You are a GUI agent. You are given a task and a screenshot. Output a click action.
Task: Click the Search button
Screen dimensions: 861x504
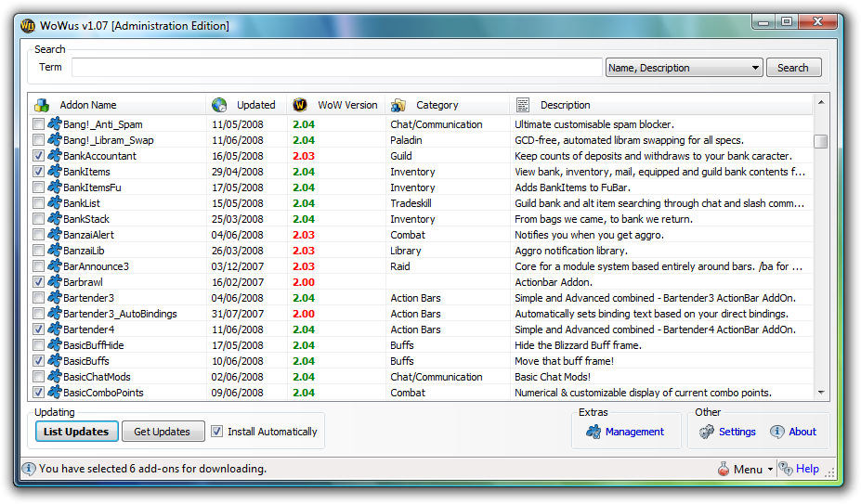[x=793, y=68]
